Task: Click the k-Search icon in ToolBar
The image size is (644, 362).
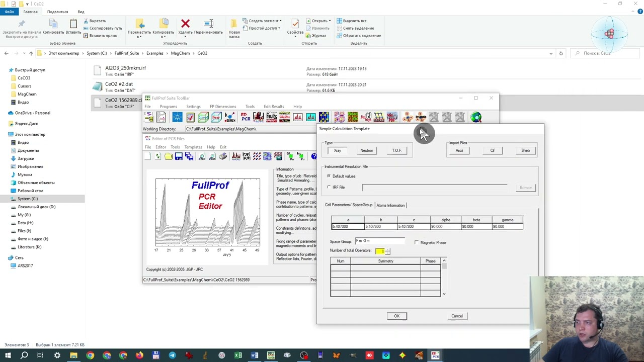Action: pyautogui.click(x=230, y=117)
